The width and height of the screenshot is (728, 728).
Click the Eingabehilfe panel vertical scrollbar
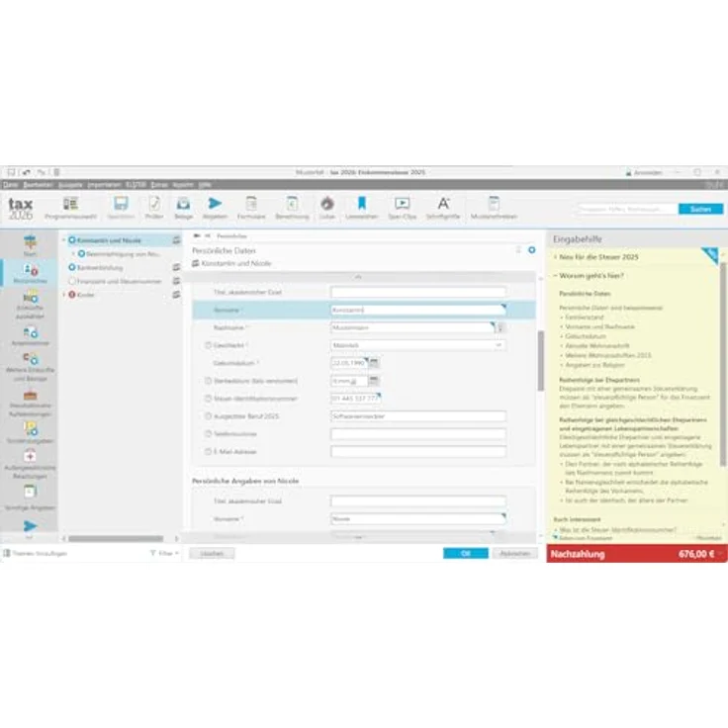coord(723,365)
